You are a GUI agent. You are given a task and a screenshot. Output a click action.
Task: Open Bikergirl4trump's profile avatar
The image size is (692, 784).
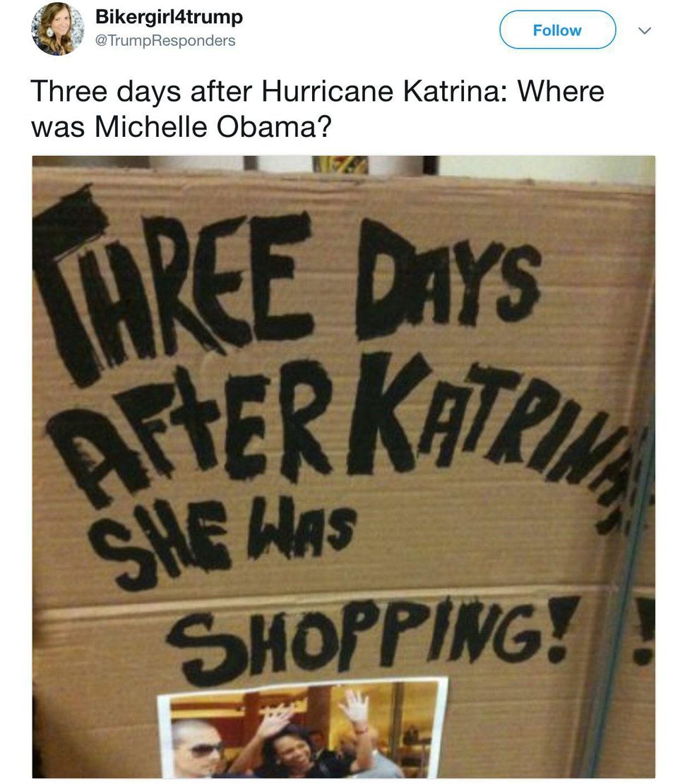[x=57, y=29]
